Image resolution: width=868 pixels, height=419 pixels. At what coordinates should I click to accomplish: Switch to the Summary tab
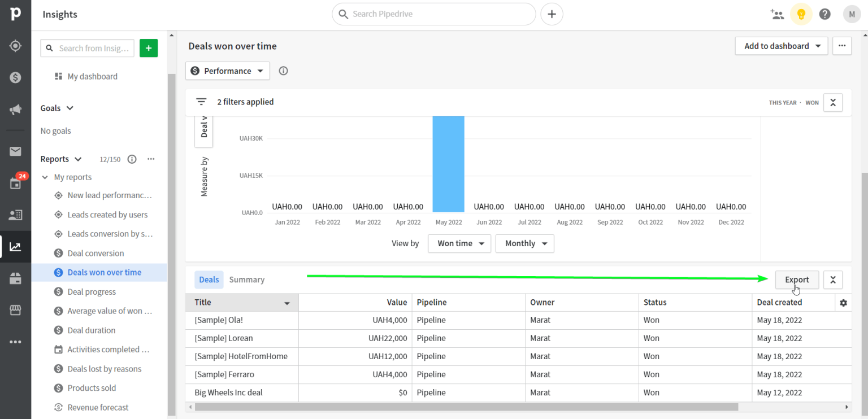[247, 280]
